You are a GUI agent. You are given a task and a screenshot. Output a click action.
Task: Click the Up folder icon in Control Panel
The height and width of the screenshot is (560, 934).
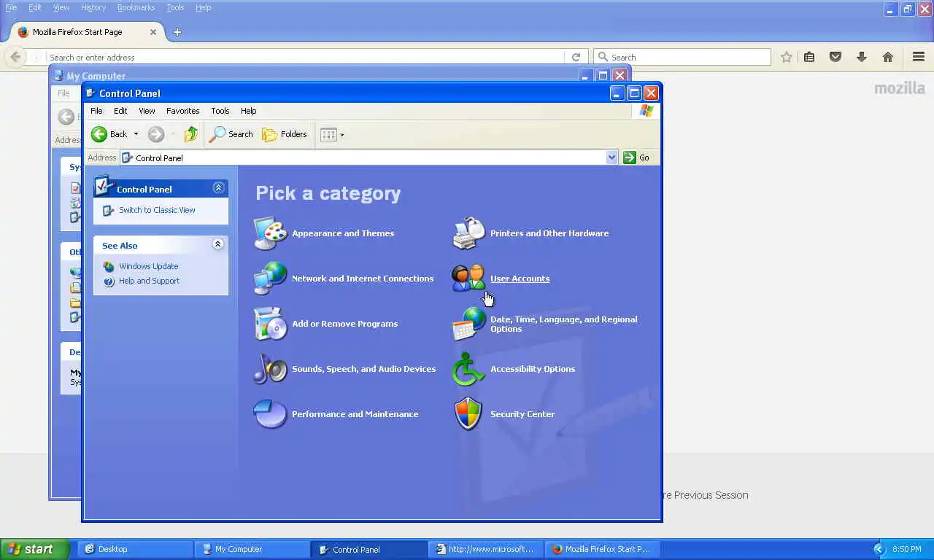point(191,134)
